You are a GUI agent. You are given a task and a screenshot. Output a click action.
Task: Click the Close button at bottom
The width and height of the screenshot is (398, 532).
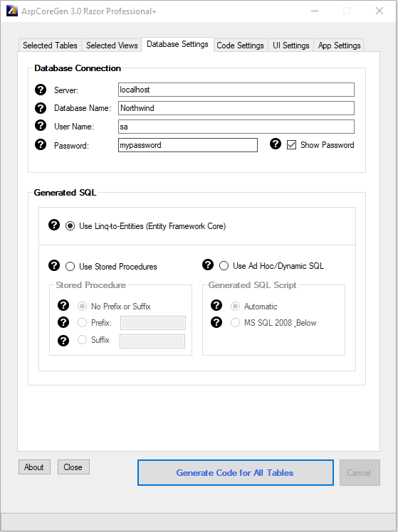tap(73, 467)
